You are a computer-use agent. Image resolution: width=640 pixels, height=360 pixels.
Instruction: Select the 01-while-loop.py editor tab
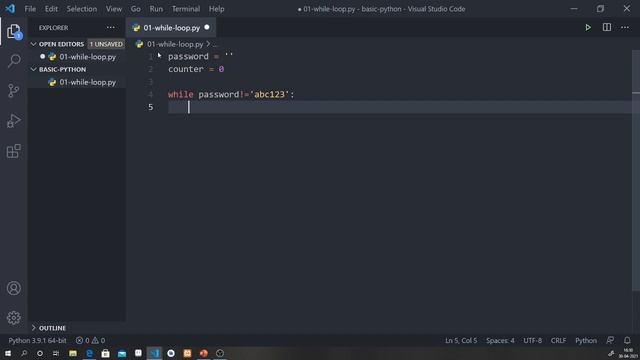[171, 28]
